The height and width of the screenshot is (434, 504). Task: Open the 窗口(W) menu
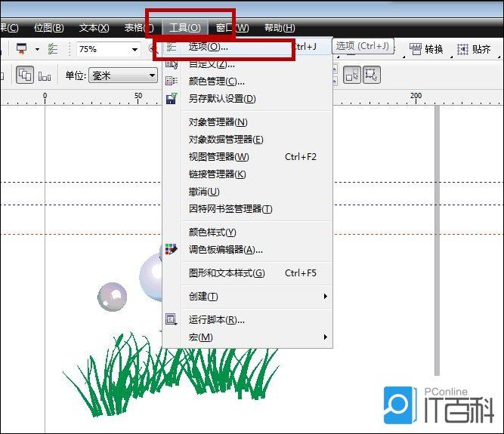coord(232,28)
